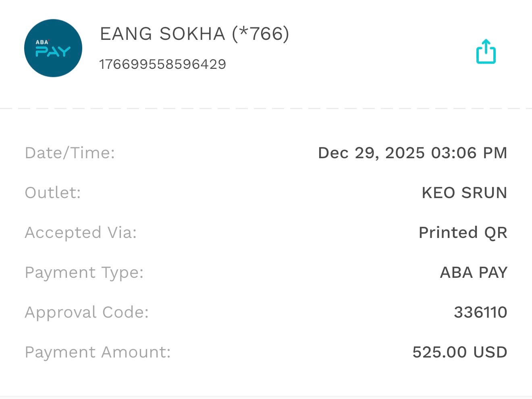Select the date Dec 29, 2025 03:06 PM
The width and height of the screenshot is (532, 399).
click(x=412, y=153)
